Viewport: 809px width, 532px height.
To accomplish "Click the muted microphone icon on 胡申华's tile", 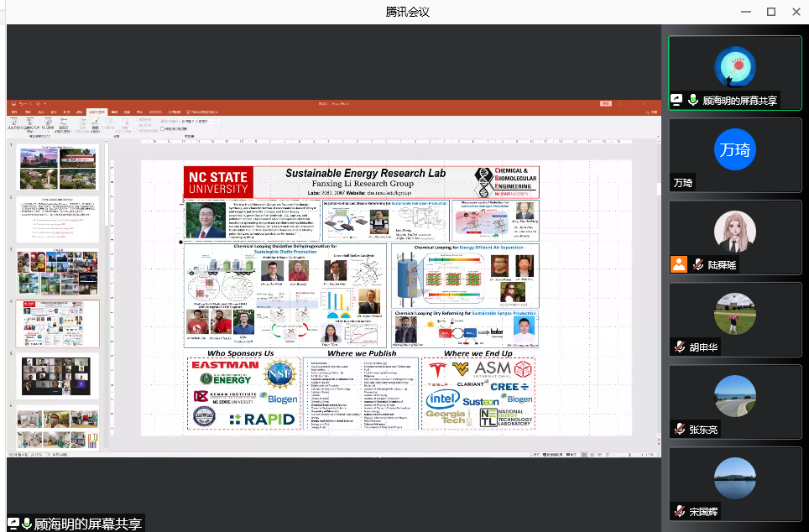I will (x=678, y=347).
